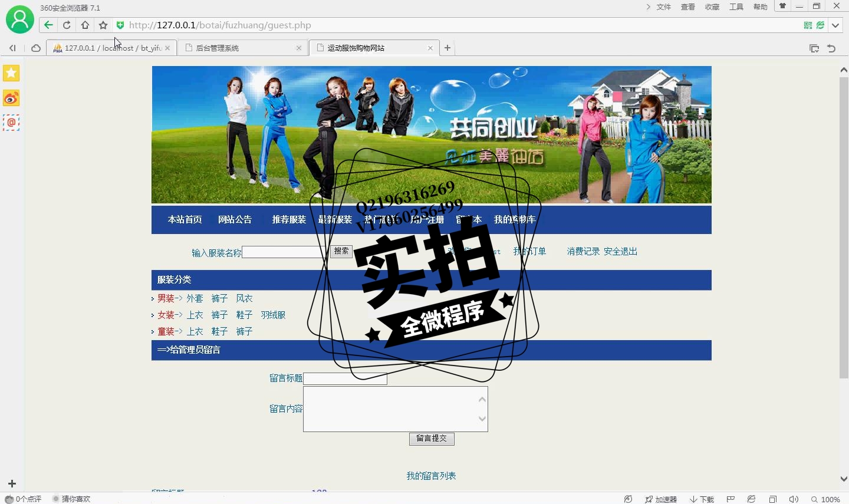Submit with the 留言提交 button
The width and height of the screenshot is (849, 504).
click(432, 439)
